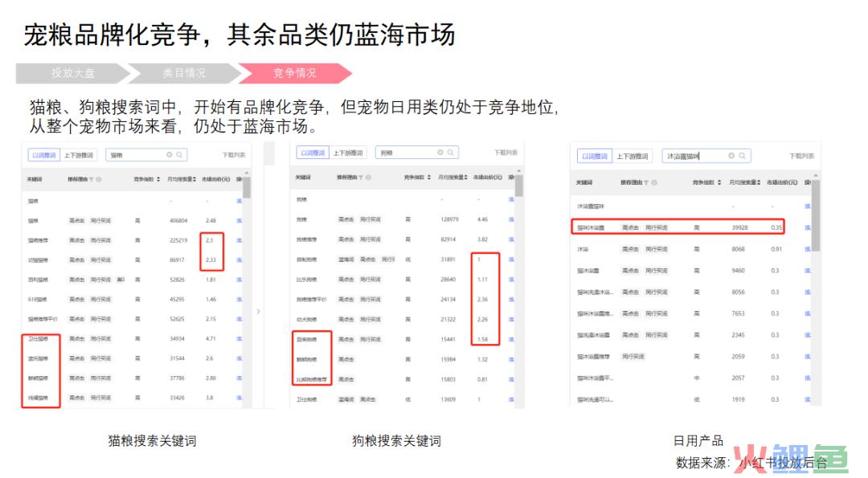Viewport: 868px width, 478px height.
Task: Open the 推荐理由 filter icon in cat food panel
Action: pyautogui.click(x=92, y=179)
